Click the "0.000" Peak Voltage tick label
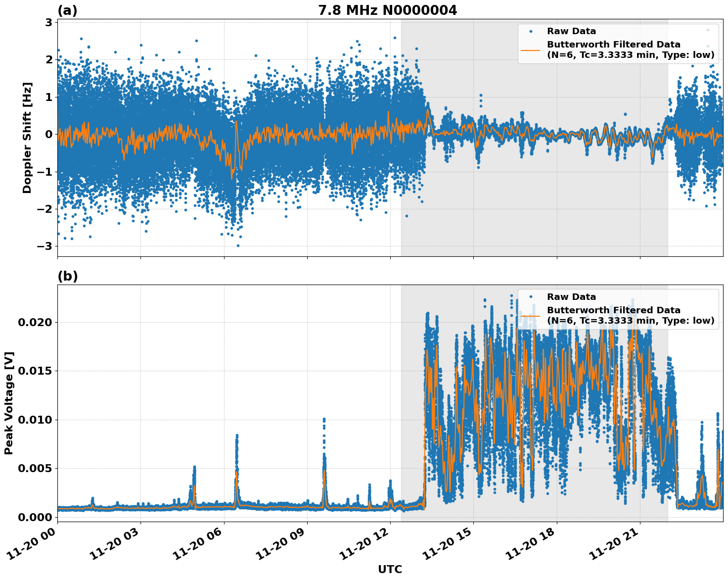Viewport: 728px width, 580px height. pyautogui.click(x=35, y=517)
